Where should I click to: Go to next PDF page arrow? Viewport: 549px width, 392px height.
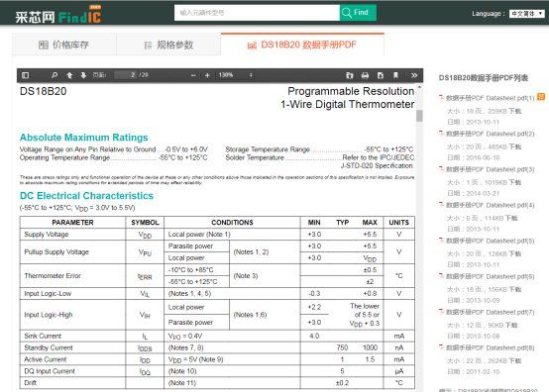point(83,75)
